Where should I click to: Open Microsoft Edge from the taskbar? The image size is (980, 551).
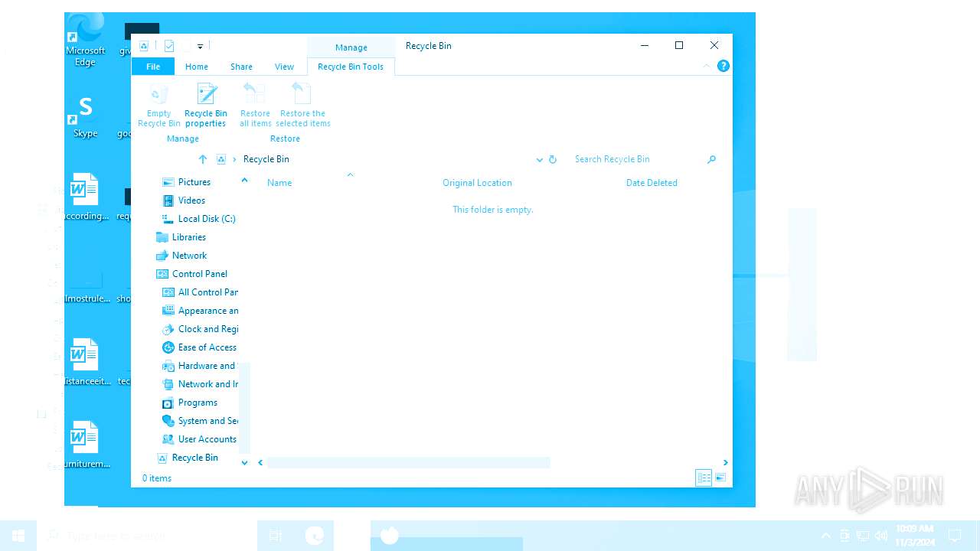315,536
